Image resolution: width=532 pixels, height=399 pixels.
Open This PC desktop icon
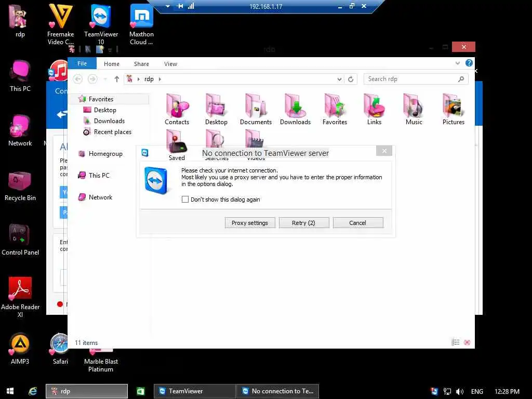(20, 76)
